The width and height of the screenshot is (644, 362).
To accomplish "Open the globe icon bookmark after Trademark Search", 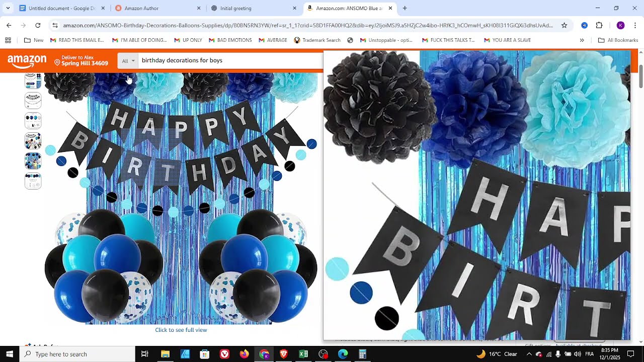I will (350, 40).
